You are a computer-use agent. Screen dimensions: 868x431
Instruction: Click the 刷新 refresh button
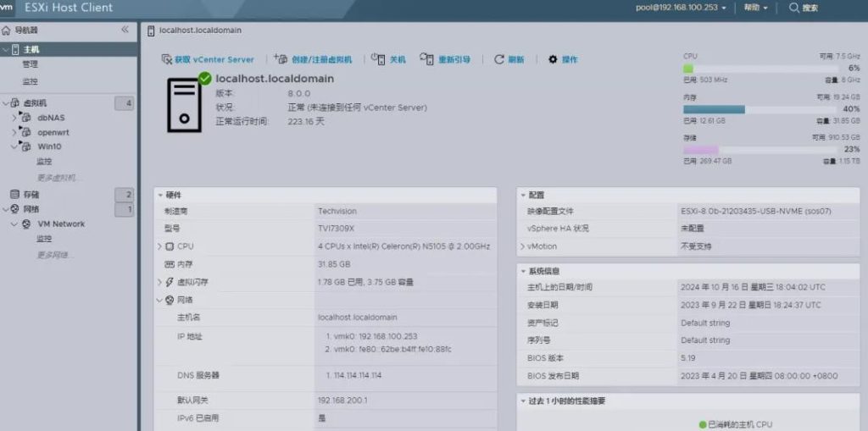(509, 59)
